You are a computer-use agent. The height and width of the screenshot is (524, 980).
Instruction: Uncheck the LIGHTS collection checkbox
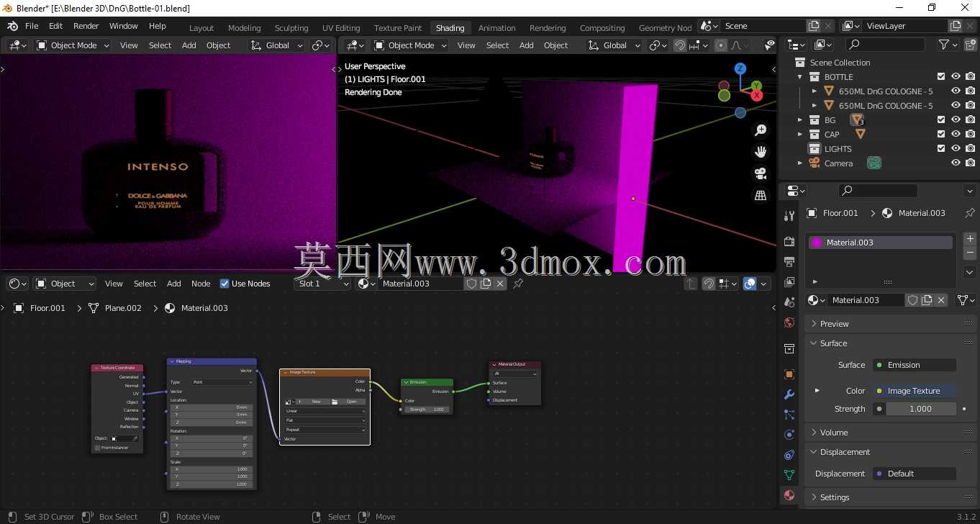pos(941,149)
